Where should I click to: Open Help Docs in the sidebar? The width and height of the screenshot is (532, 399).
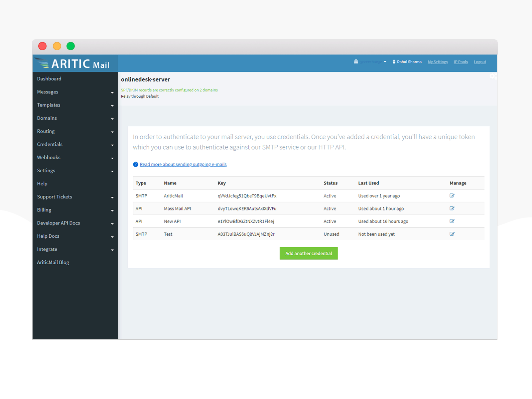48,236
